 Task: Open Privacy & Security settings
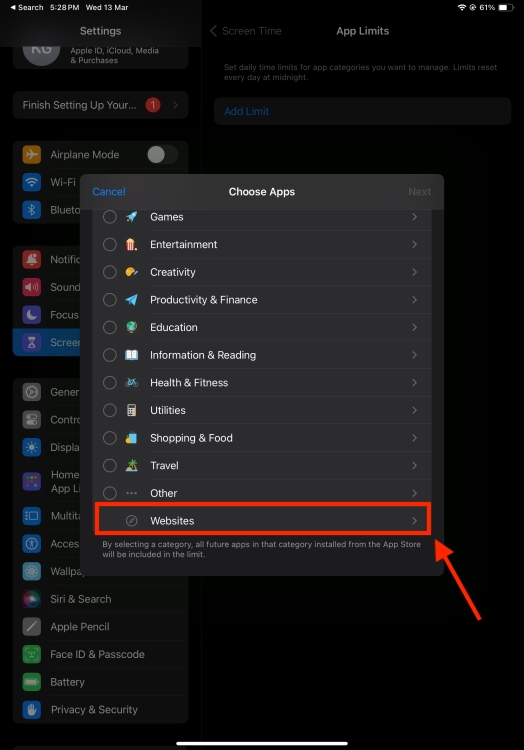point(100,710)
